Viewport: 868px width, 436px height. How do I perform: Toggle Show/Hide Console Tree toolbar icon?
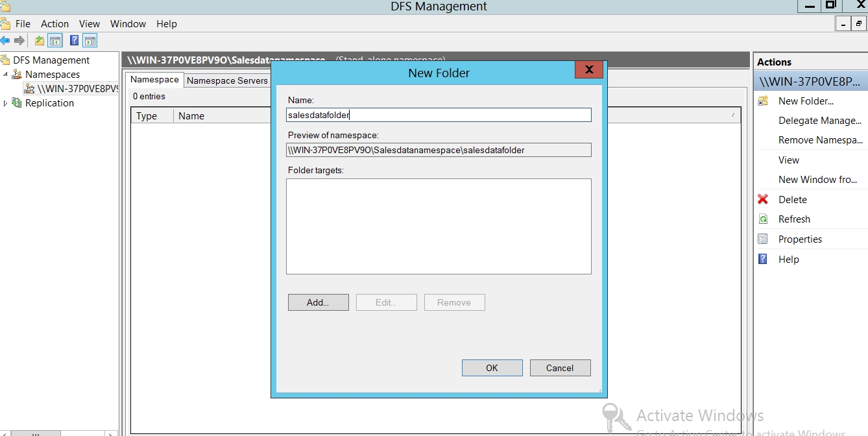[x=56, y=41]
